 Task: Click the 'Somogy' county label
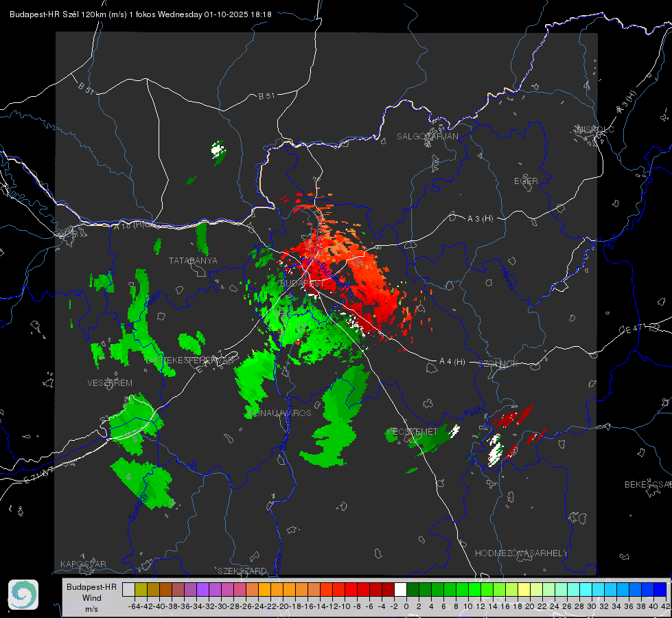coord(138,507)
